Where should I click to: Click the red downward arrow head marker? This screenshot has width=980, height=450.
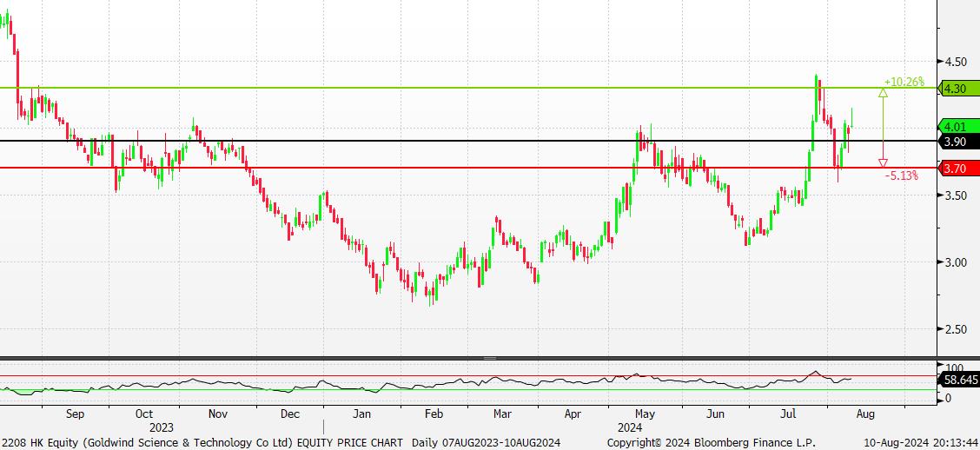(884, 162)
